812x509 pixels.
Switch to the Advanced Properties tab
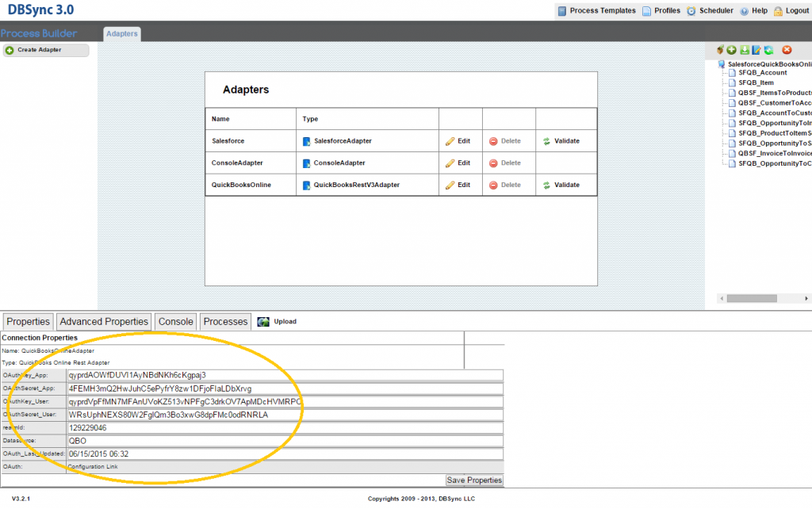pos(104,321)
